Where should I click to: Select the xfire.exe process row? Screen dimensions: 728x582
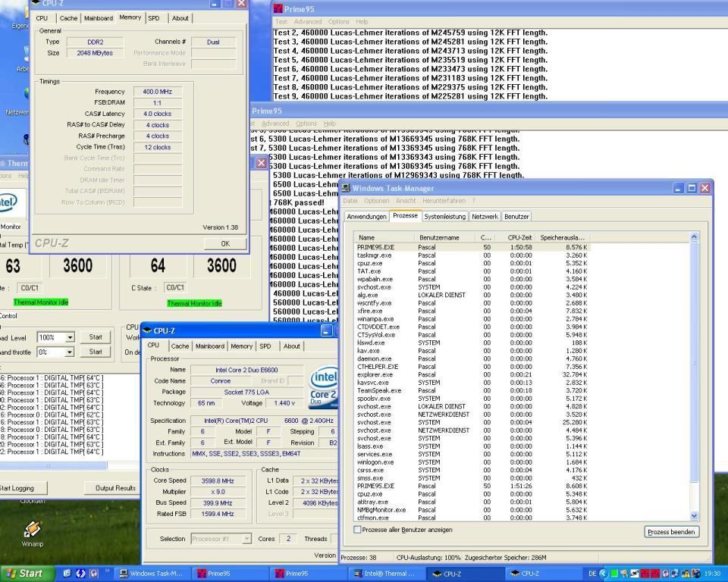(x=472, y=311)
